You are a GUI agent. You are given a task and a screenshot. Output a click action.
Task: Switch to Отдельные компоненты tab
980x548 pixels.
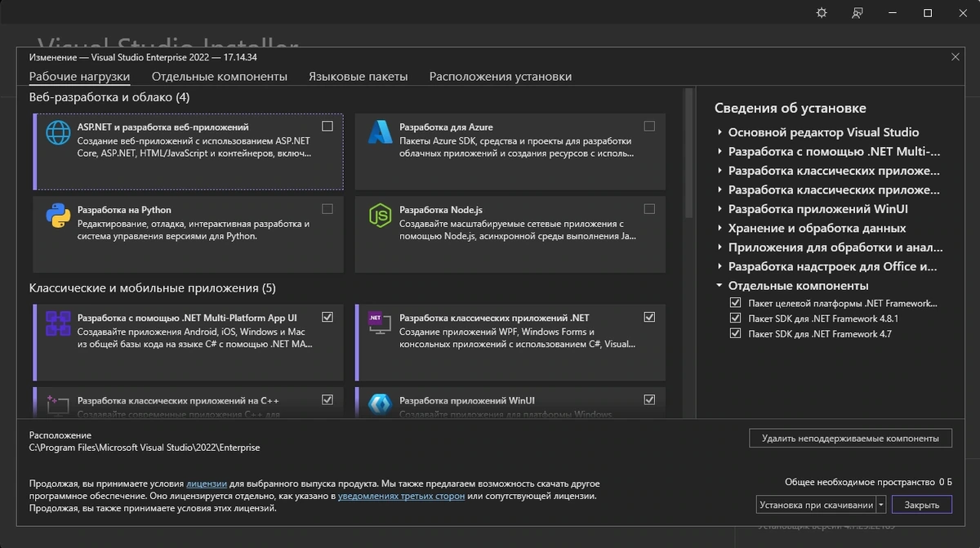click(220, 77)
